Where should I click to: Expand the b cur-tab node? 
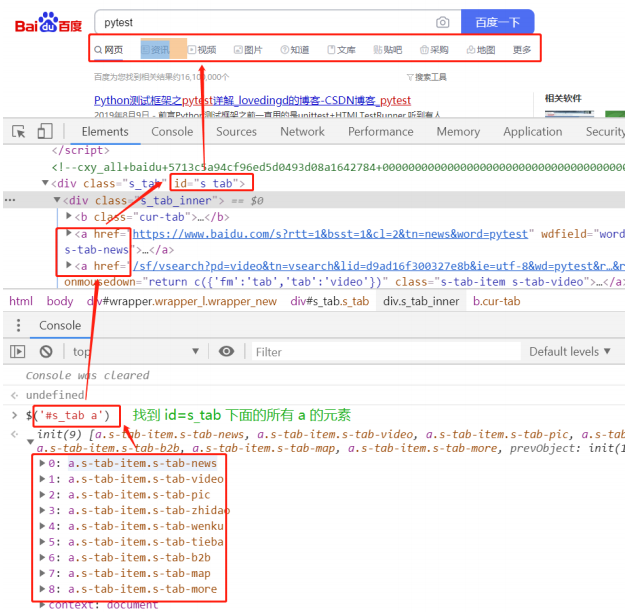(x=69, y=216)
